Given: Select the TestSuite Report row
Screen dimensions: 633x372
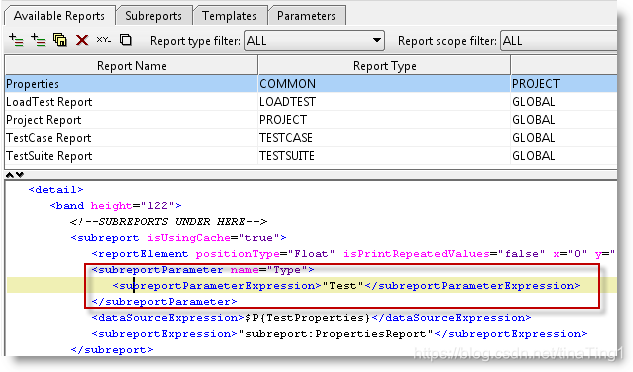Looking at the screenshot, I should coord(311,156).
